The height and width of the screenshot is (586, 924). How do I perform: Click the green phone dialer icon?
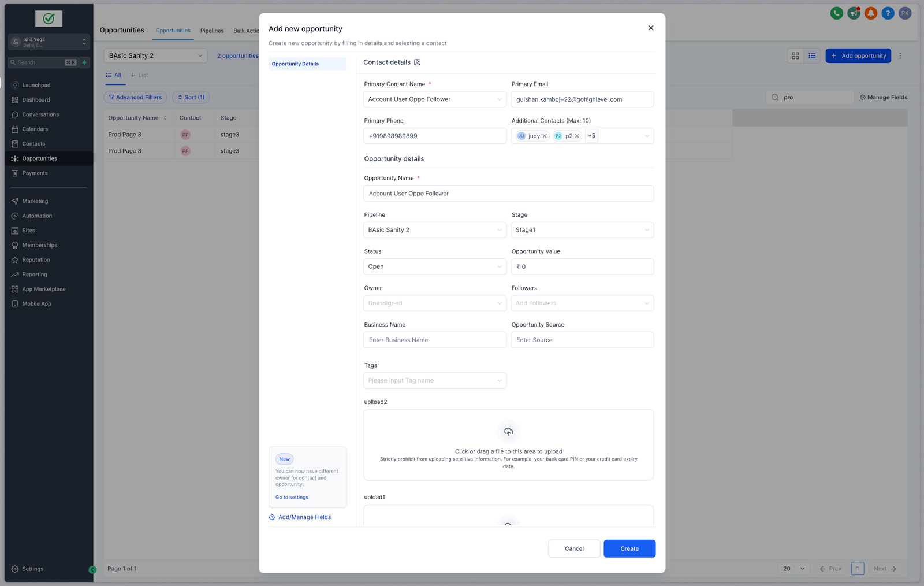pos(836,13)
